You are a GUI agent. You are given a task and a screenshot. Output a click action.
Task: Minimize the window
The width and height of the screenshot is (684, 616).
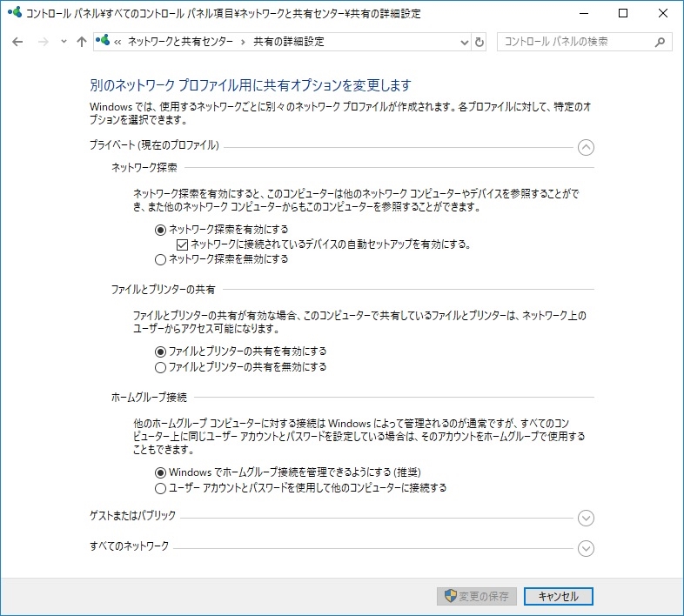tap(584, 13)
